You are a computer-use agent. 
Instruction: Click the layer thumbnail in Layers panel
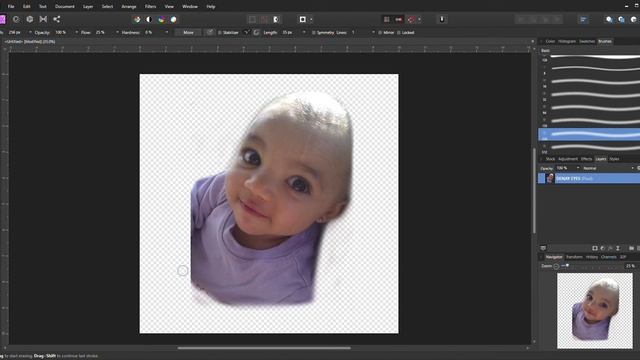click(x=550, y=178)
